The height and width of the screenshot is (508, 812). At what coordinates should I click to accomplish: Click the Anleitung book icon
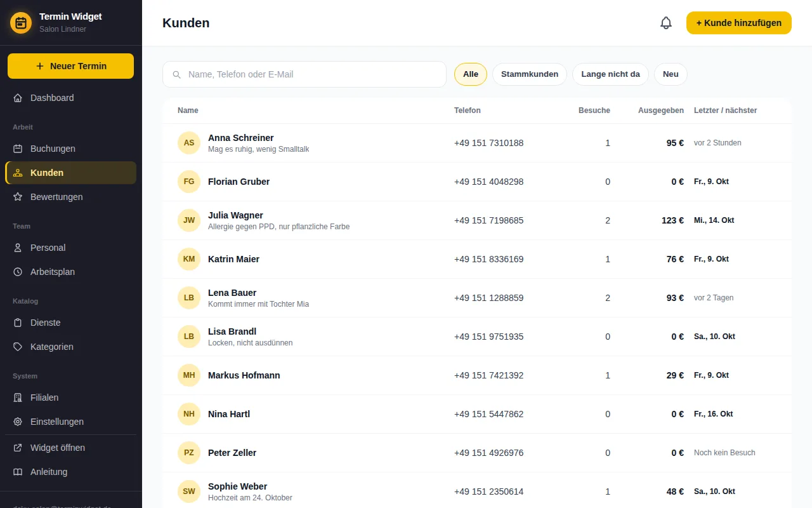(18, 472)
